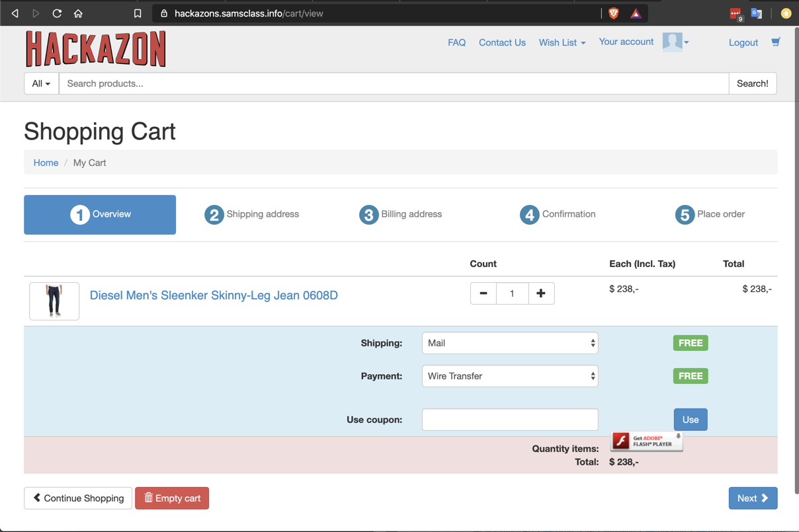Open the Brave shields lion icon

[x=614, y=13]
